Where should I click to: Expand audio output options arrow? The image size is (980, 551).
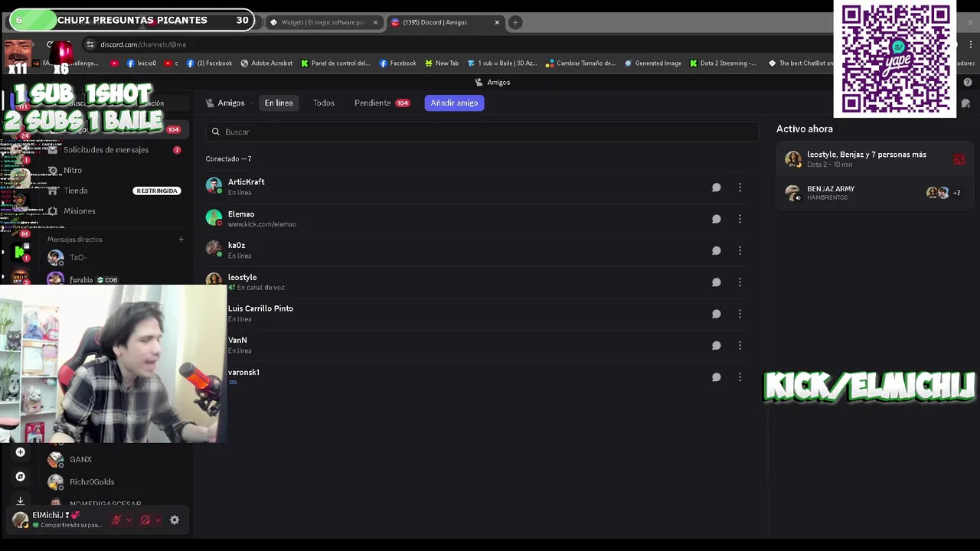[158, 520]
